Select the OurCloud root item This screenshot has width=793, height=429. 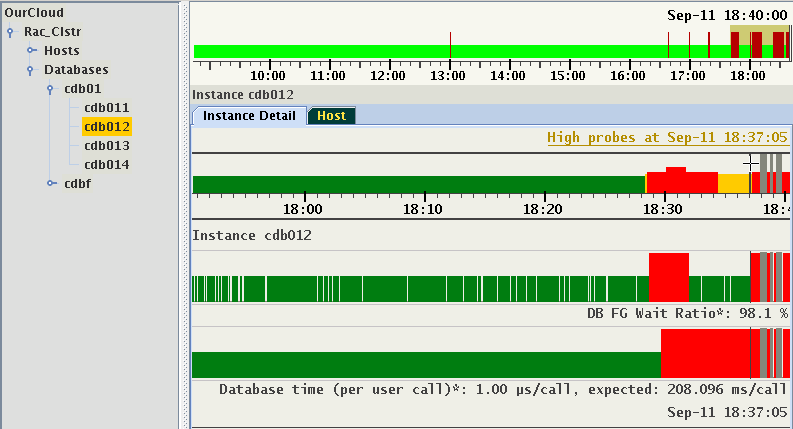[34, 13]
